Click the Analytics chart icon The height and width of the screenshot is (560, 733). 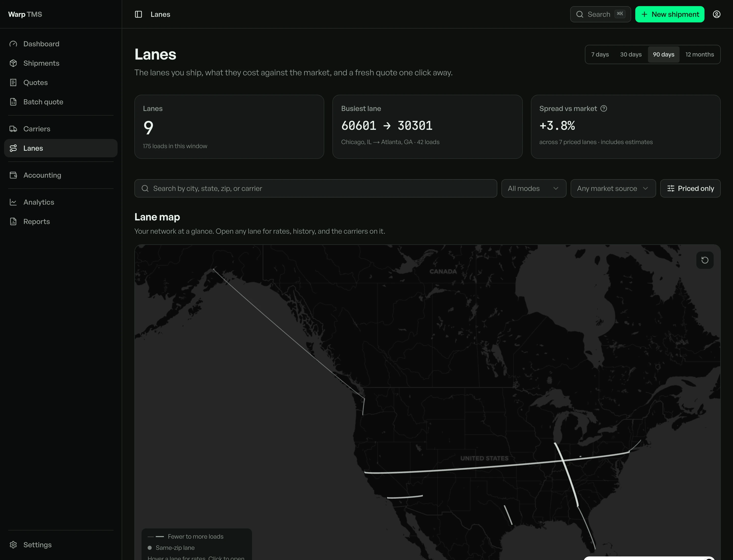13,202
